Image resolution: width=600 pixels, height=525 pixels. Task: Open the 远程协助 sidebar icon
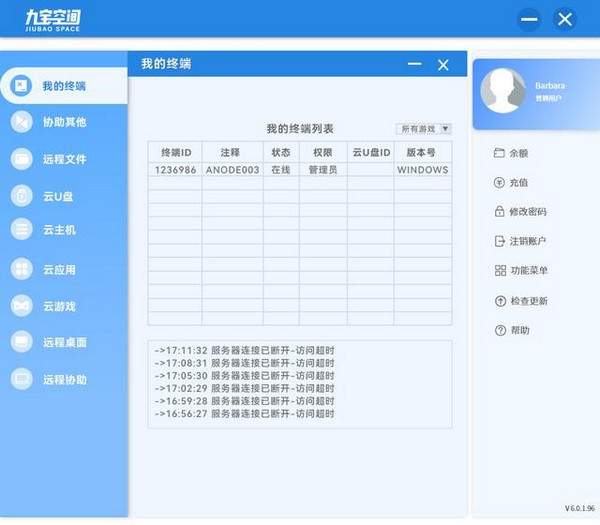tap(21, 379)
